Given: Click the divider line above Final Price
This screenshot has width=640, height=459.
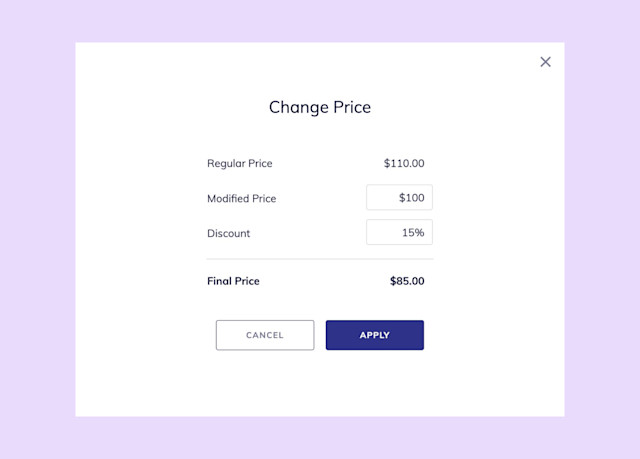Looking at the screenshot, I should coord(320,259).
